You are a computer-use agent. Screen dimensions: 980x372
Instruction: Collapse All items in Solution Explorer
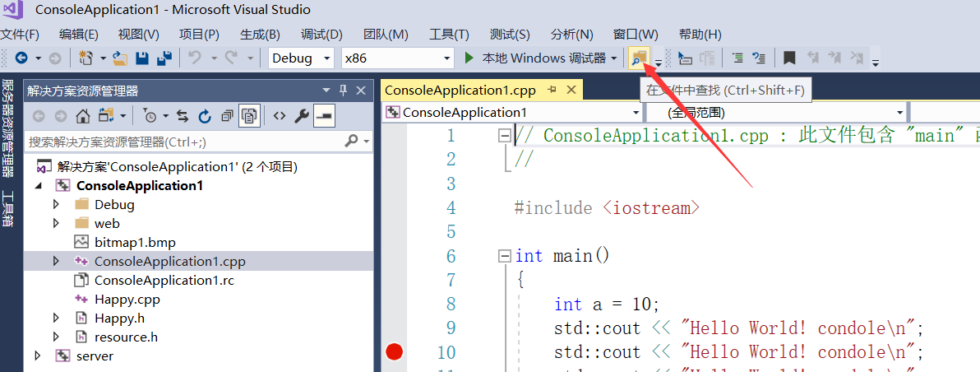tap(227, 116)
